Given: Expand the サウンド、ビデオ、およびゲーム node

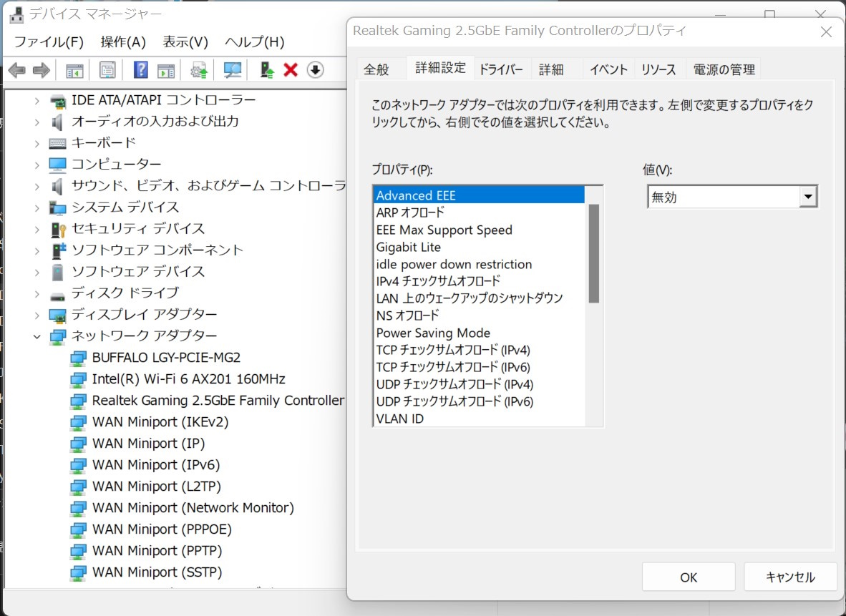Looking at the screenshot, I should [37, 187].
